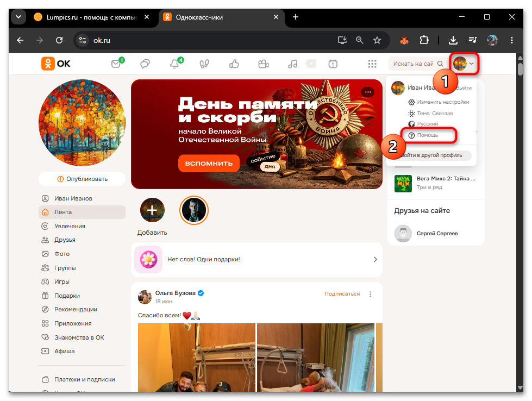
Task: Open the video camera icon
Action: (264, 64)
